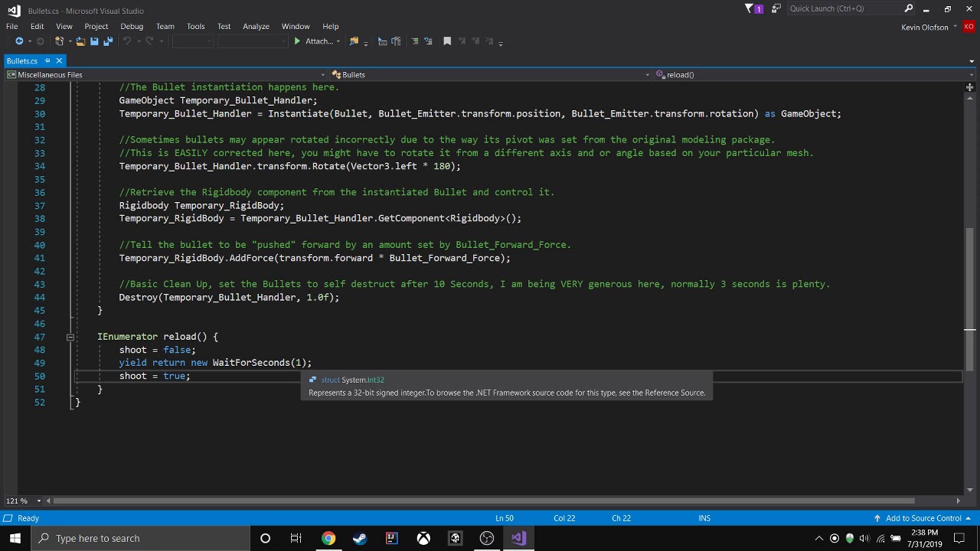The width and height of the screenshot is (980, 551).
Task: Open the Debug menu
Action: tap(132, 26)
